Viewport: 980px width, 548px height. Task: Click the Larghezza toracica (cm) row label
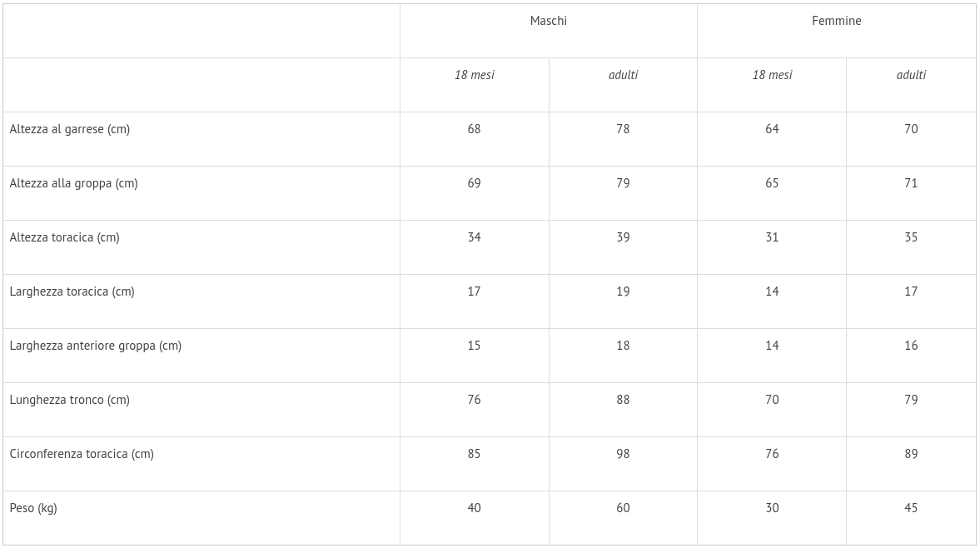72,291
